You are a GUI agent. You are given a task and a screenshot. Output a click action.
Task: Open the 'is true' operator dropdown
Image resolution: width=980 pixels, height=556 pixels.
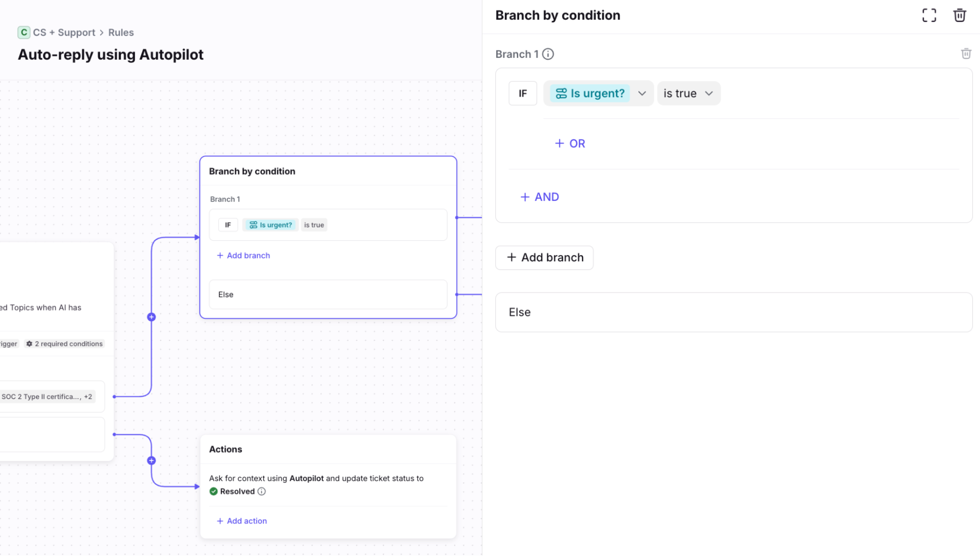tap(688, 93)
